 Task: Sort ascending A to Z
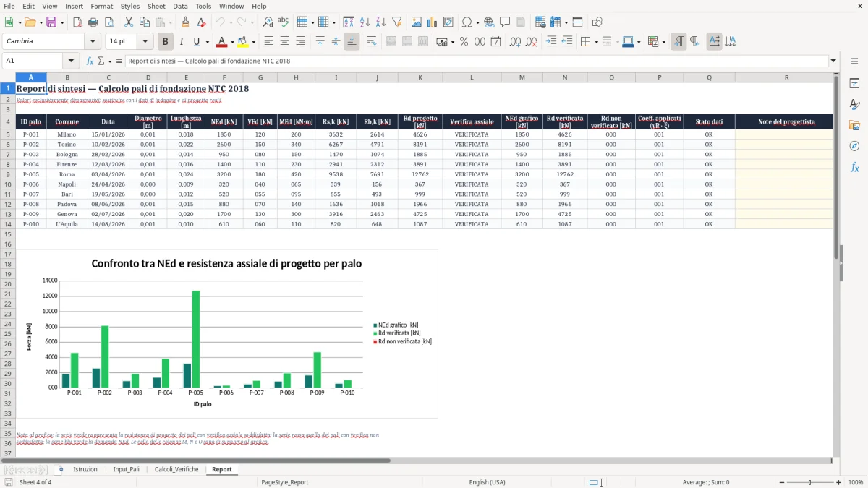click(365, 22)
